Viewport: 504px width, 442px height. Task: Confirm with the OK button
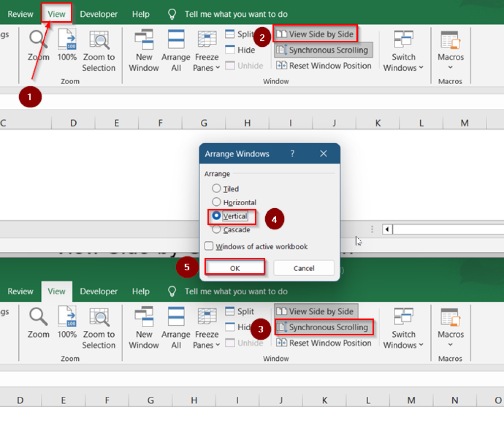[x=235, y=268]
